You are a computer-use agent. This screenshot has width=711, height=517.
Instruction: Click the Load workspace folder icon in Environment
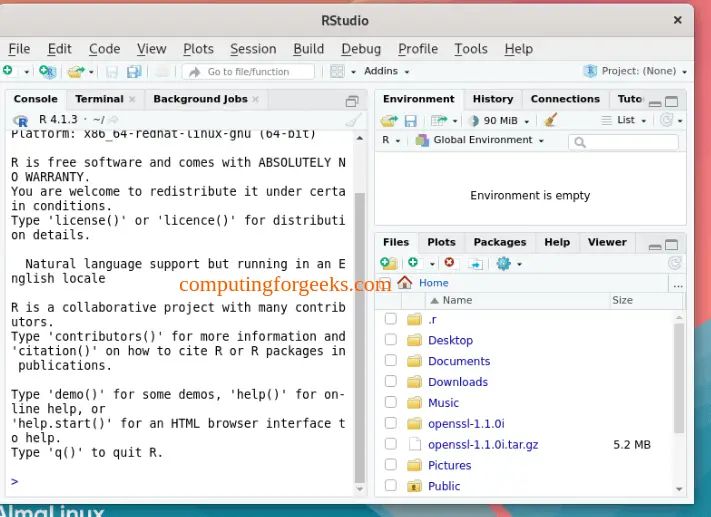click(x=389, y=121)
